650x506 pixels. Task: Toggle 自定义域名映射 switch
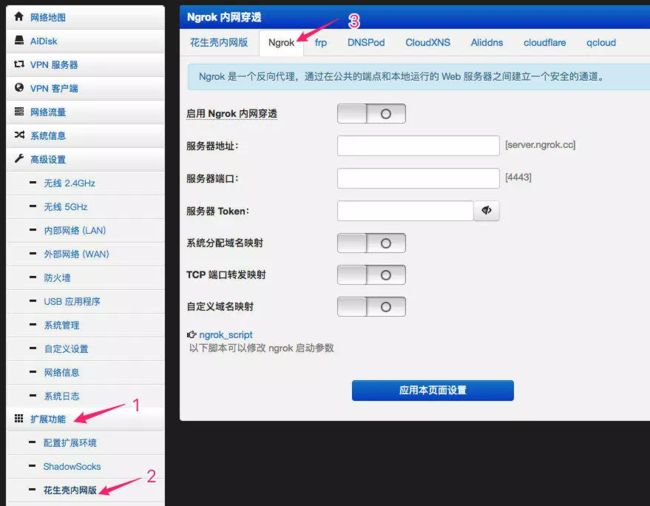(371, 307)
